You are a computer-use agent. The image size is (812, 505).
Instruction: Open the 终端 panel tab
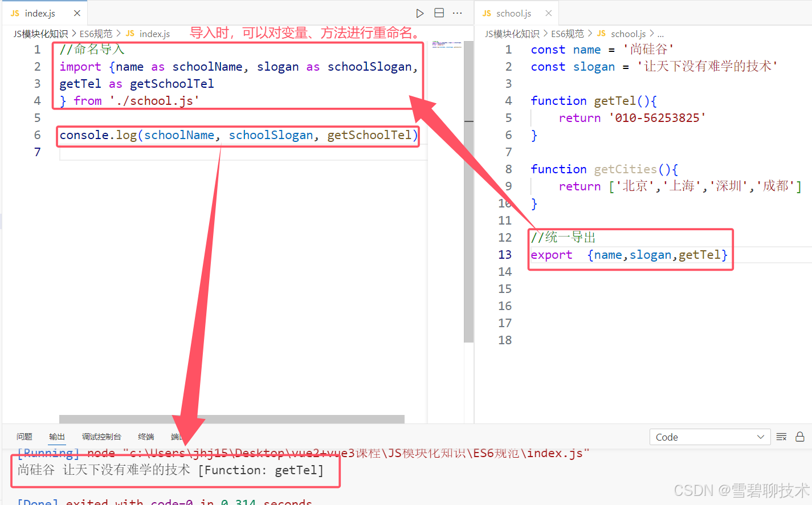click(x=146, y=437)
